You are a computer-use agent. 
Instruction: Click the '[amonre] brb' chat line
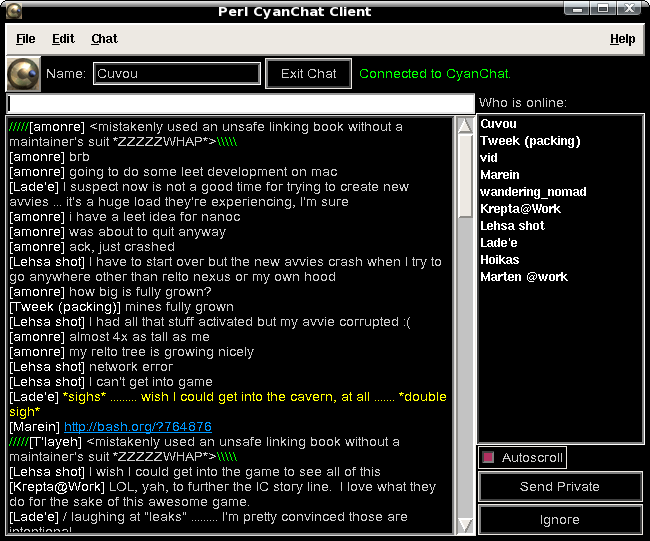coord(49,157)
